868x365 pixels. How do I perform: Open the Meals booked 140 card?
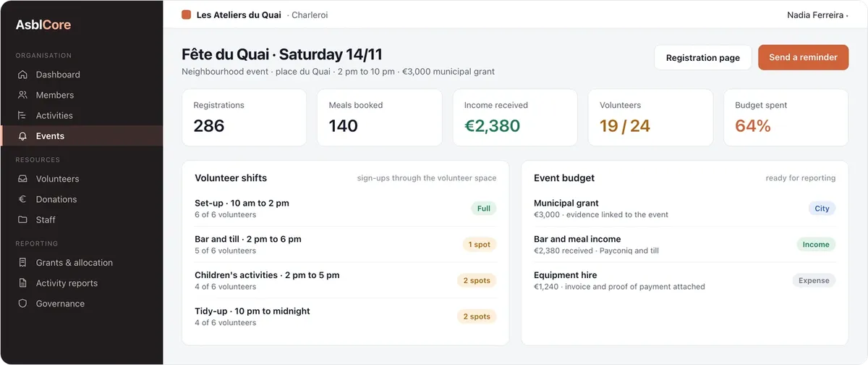pos(380,118)
